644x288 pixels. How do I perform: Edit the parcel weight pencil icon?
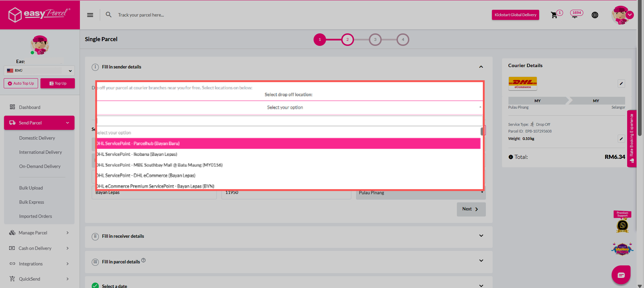621,139
